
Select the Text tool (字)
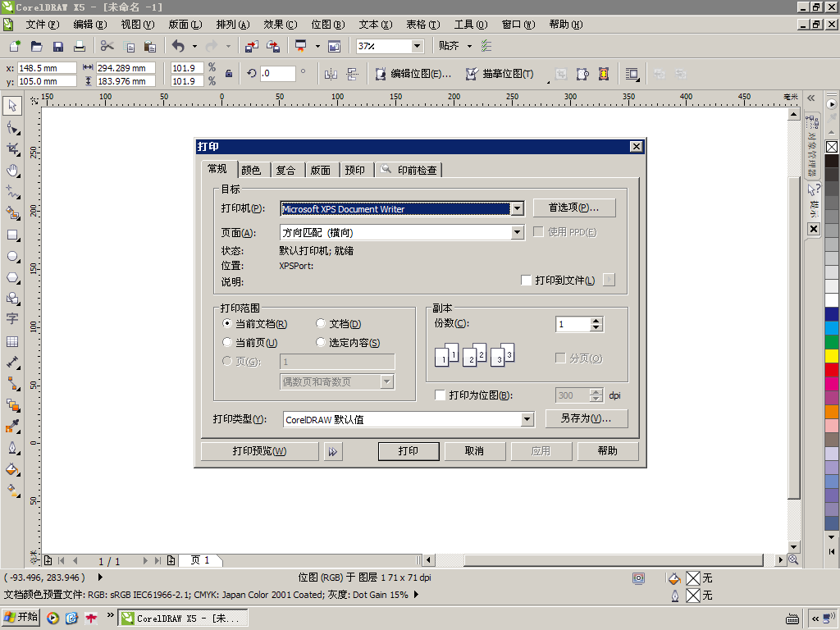12,319
